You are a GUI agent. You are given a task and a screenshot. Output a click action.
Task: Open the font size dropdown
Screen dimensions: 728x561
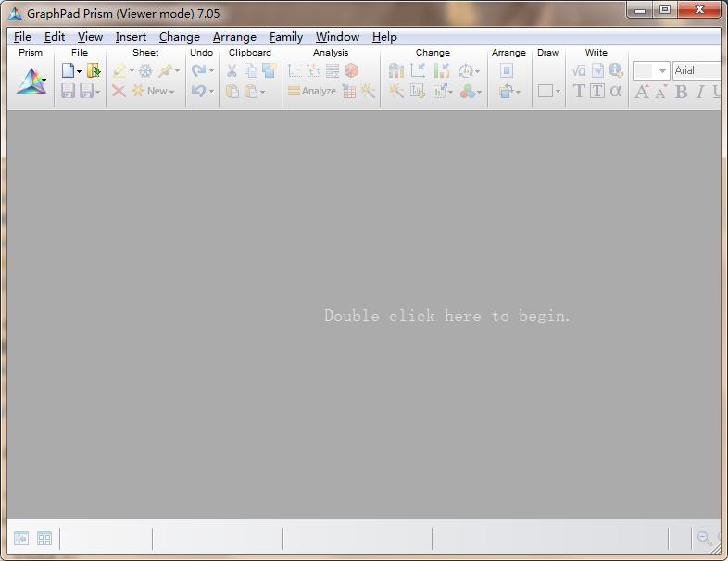(662, 71)
